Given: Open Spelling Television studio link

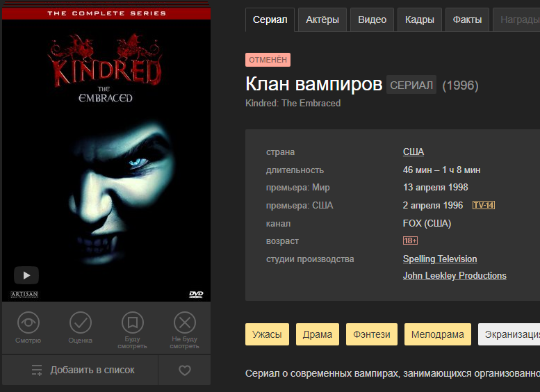Looking at the screenshot, I should click(440, 259).
